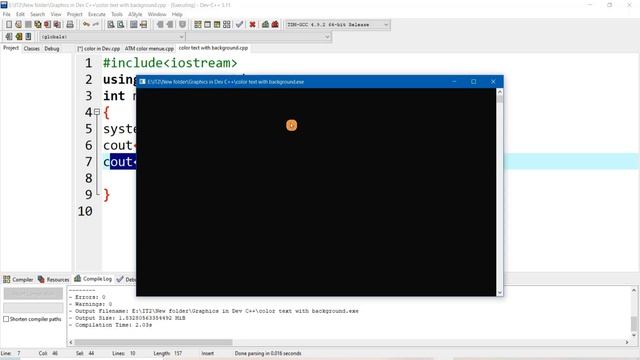Screen dimensions: 640x360
Task: Click the console window title bar icon
Action: (142, 82)
